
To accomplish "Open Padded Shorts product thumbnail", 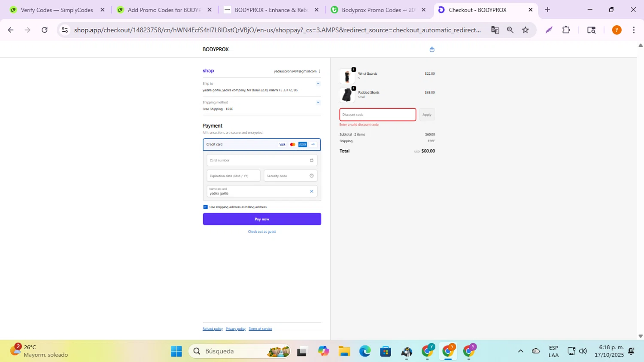I will click(x=347, y=95).
